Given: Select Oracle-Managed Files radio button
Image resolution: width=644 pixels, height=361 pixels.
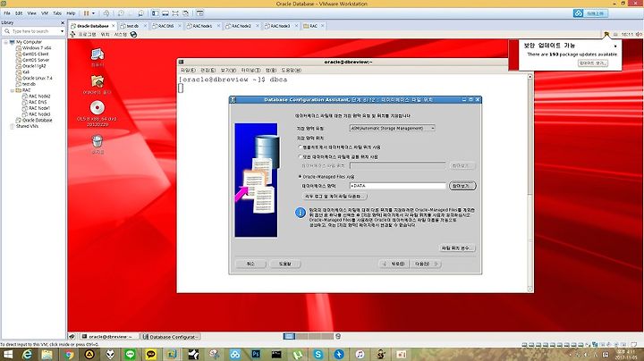Looking at the screenshot, I should 301,176.
